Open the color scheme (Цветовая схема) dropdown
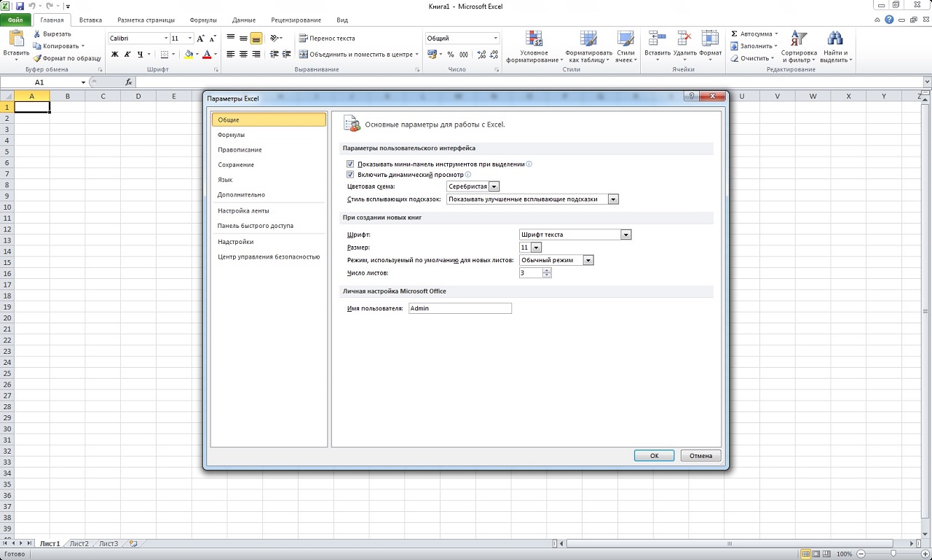 494,187
